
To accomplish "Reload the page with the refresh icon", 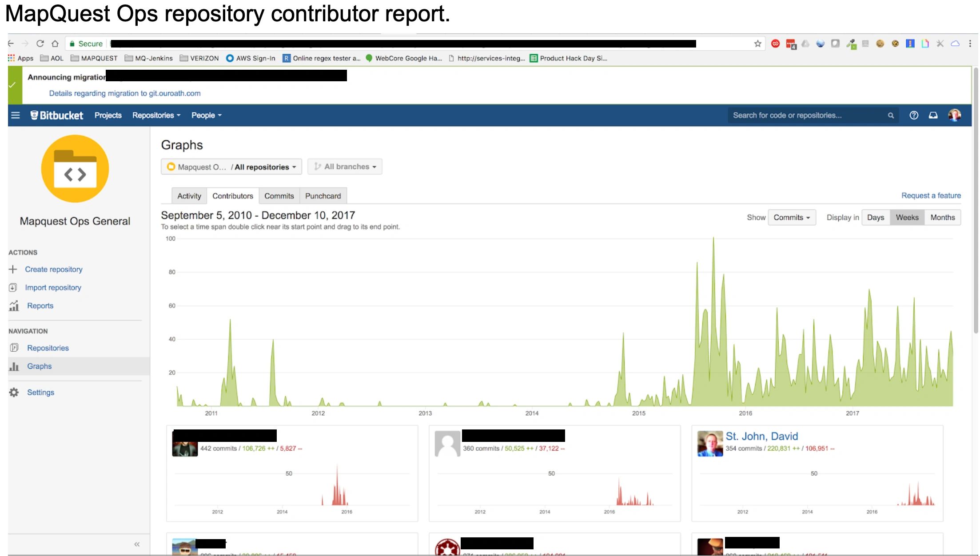I will [x=40, y=44].
